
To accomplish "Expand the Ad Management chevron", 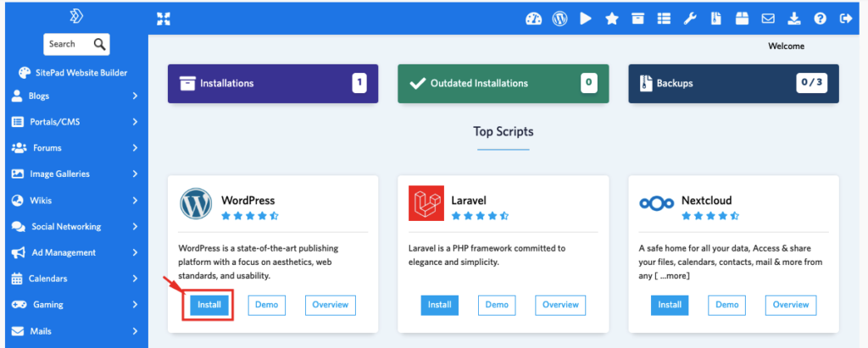I will point(135,252).
